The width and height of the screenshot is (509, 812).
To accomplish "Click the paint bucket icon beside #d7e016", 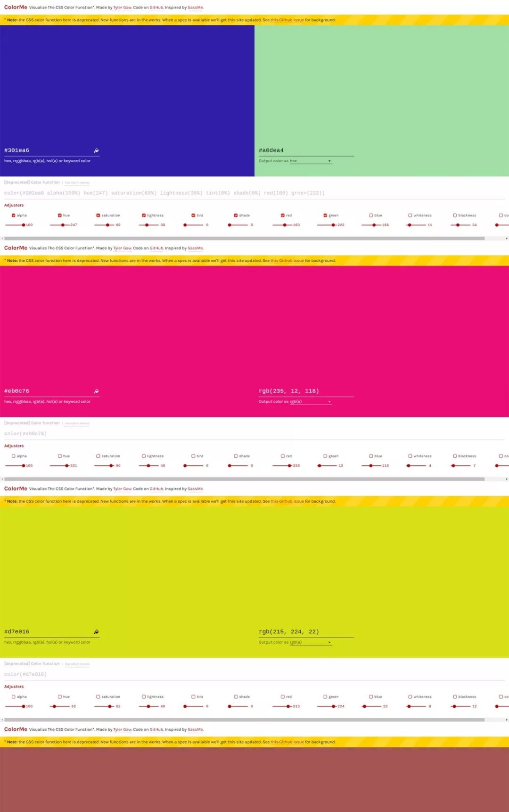I will coord(96,632).
